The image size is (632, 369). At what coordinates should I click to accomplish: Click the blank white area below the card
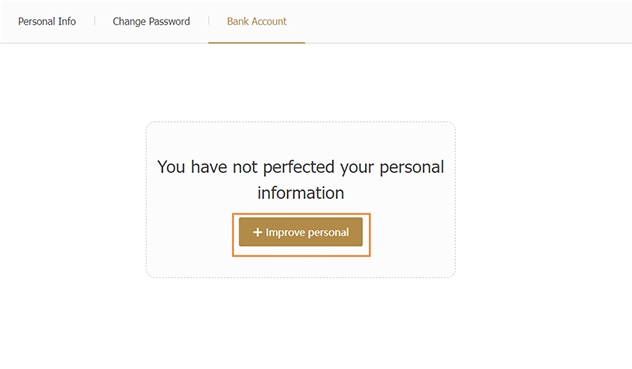(301, 323)
